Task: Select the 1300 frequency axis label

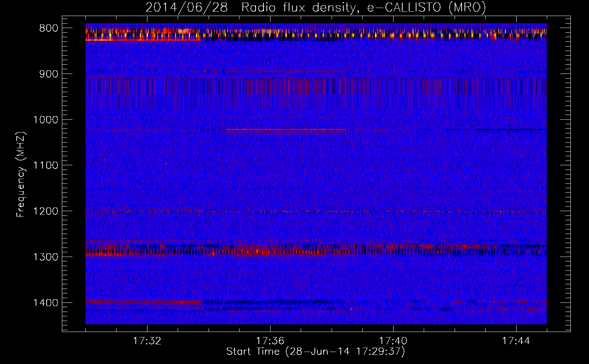Action: (x=46, y=257)
